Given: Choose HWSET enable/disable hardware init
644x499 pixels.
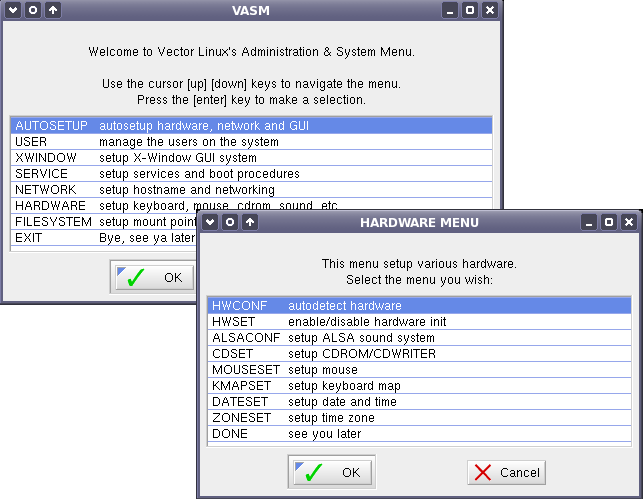Looking at the screenshot, I should coord(419,322).
